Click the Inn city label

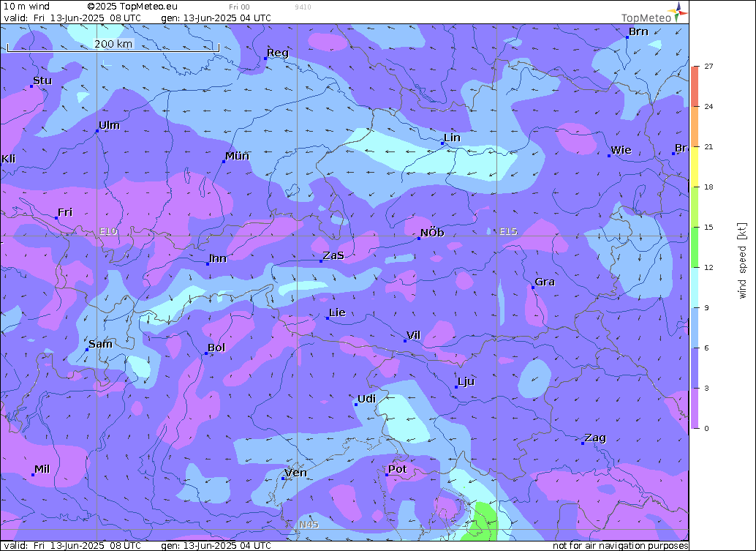218,258
